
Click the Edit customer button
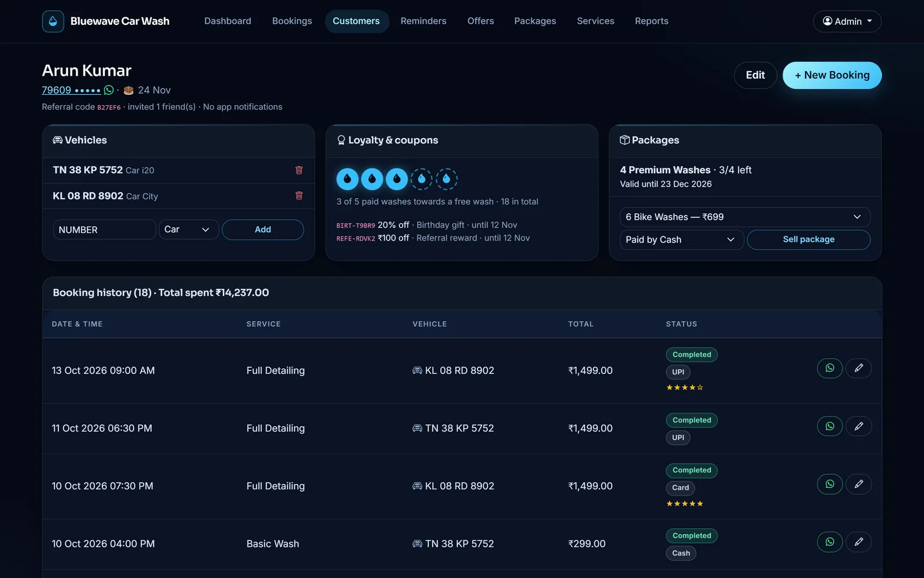[x=755, y=75]
